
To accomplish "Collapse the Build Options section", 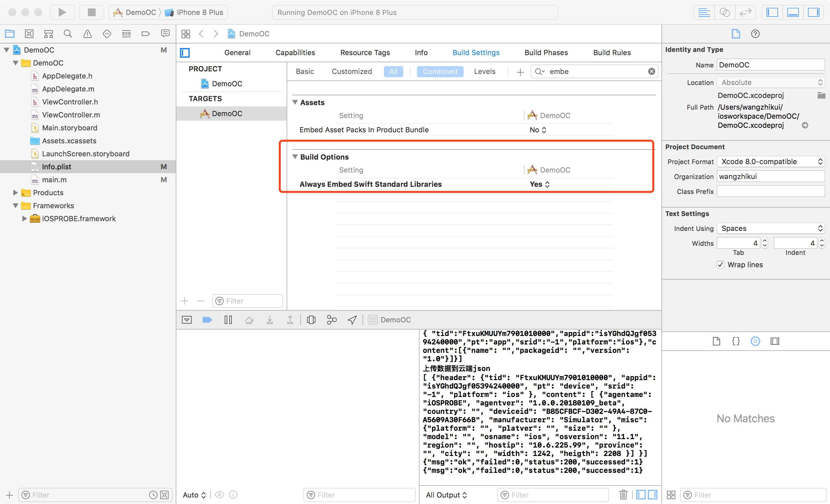I will click(295, 157).
